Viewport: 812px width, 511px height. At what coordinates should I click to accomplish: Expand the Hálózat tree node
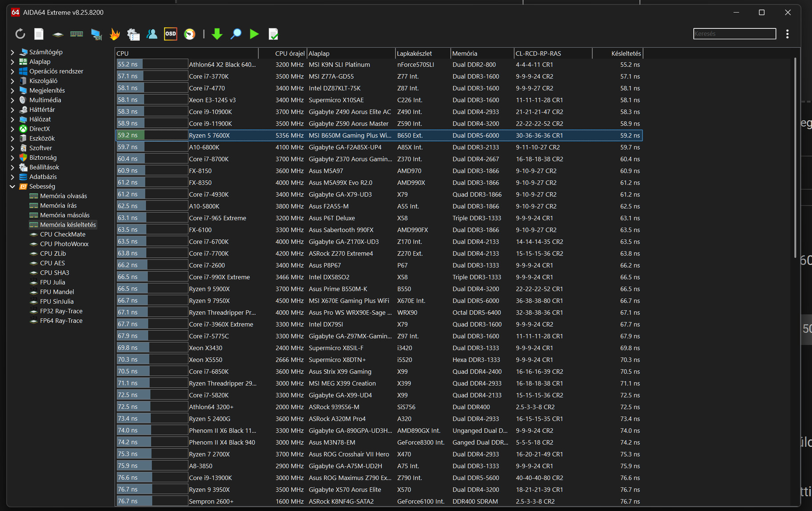12,119
